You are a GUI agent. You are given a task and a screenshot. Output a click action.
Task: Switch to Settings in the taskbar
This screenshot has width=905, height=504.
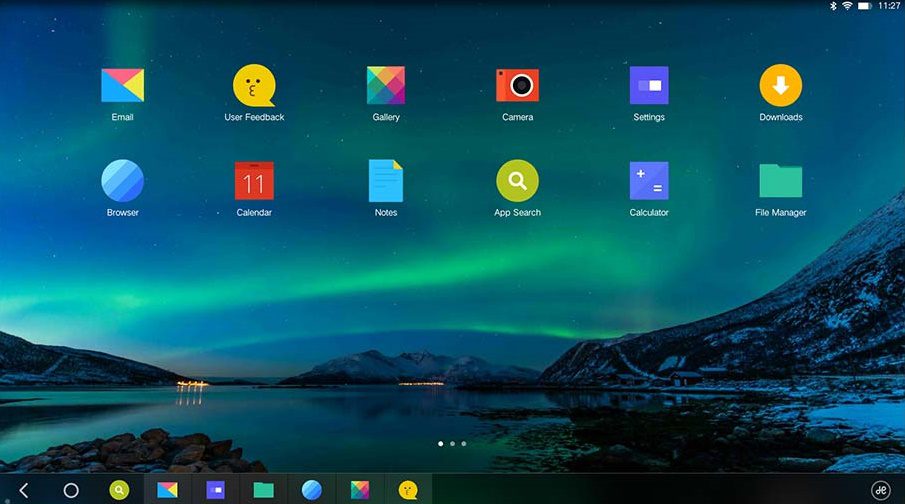(215, 491)
